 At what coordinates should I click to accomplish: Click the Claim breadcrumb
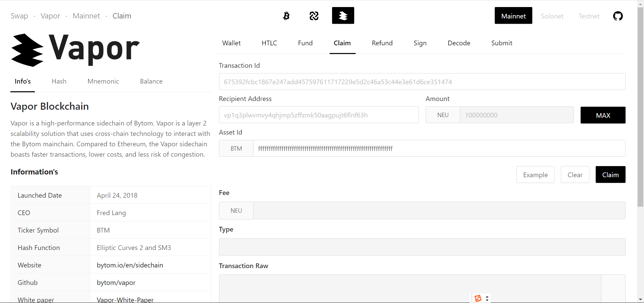pos(122,16)
